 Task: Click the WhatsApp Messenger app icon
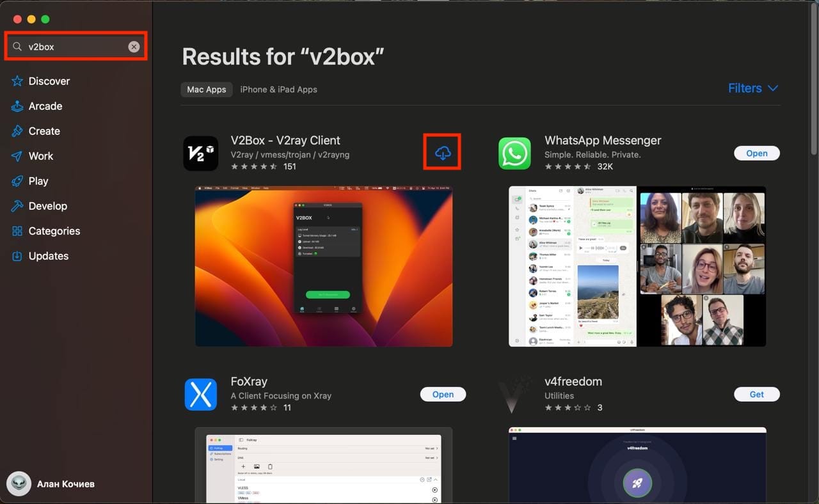point(515,154)
